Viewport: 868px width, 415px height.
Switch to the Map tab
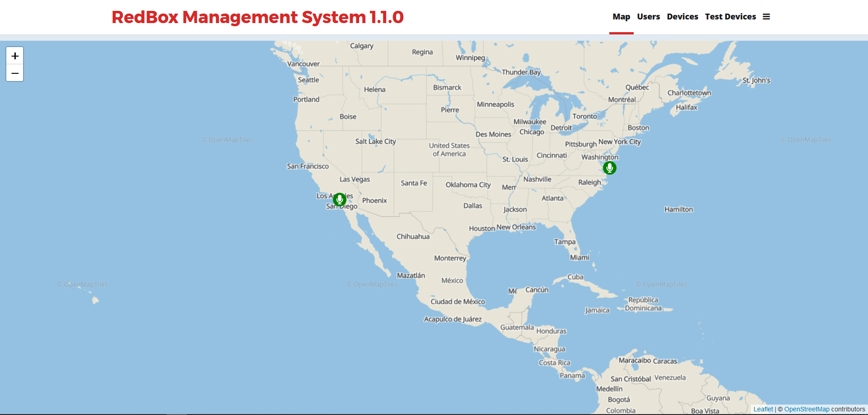[621, 17]
